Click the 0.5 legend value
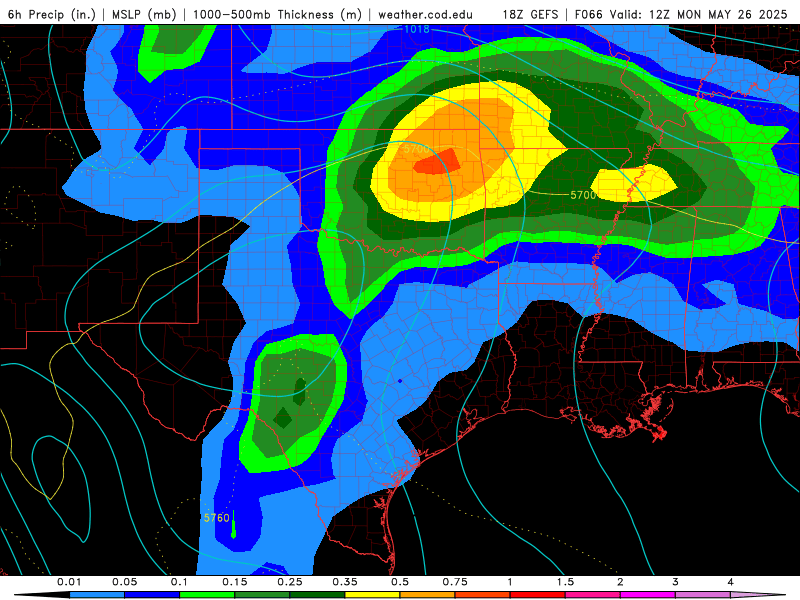The height and width of the screenshot is (600, 800). [x=400, y=582]
